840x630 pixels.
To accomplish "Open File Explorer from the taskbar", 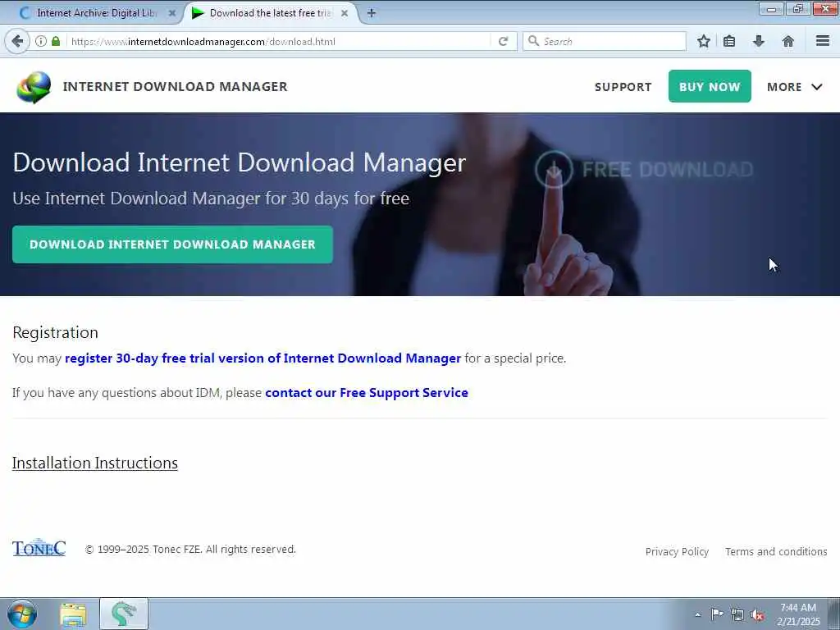I will pos(73,614).
